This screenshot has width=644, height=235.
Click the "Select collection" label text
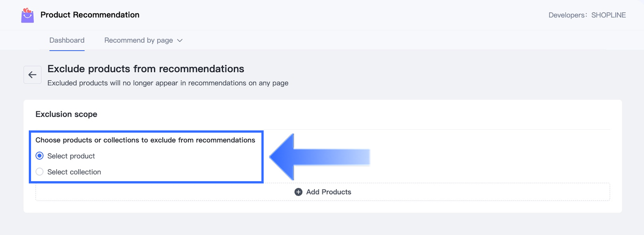pyautogui.click(x=74, y=172)
